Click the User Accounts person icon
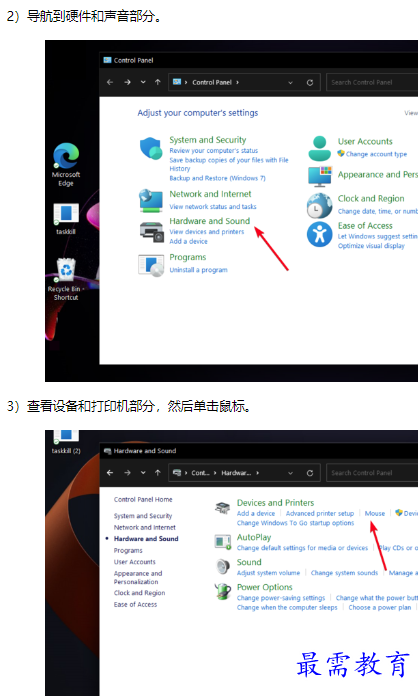The image size is (418, 696). [x=319, y=148]
